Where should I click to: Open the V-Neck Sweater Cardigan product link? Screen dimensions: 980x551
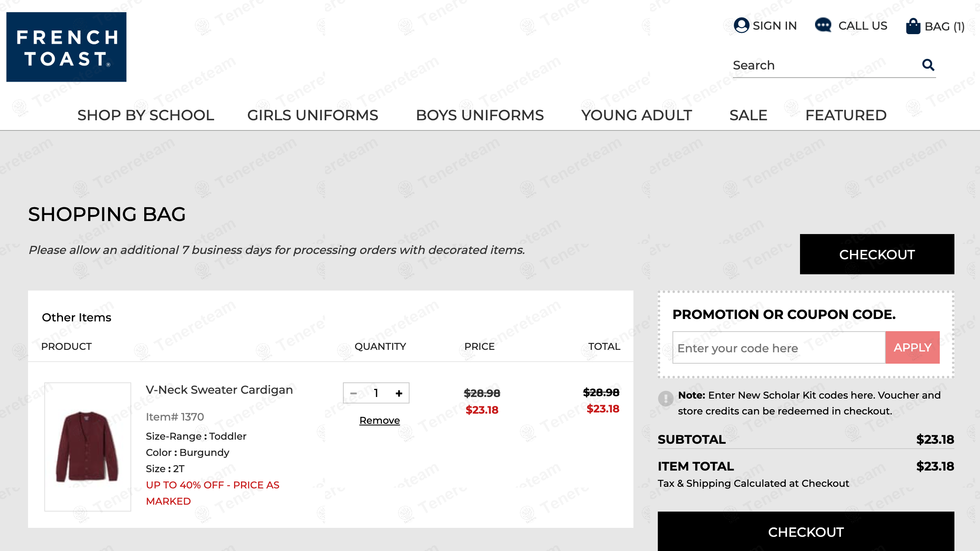219,390
